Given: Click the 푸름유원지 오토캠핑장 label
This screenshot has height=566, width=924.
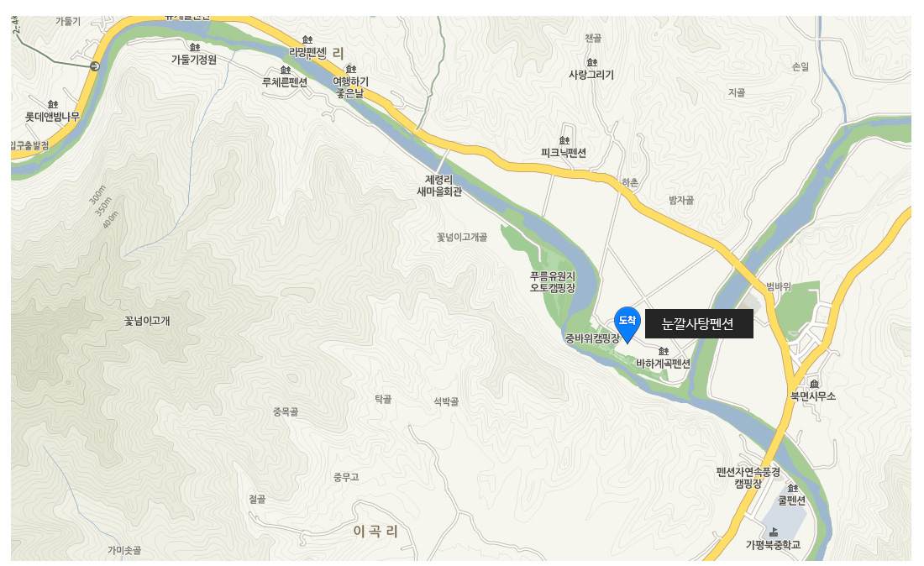Looking at the screenshot, I should [552, 282].
